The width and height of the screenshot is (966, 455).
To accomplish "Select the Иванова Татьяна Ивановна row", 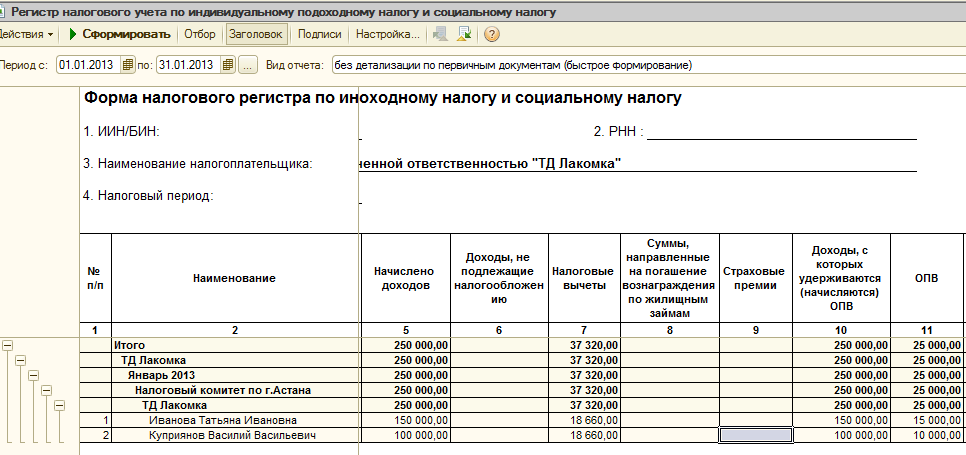I will 222,421.
